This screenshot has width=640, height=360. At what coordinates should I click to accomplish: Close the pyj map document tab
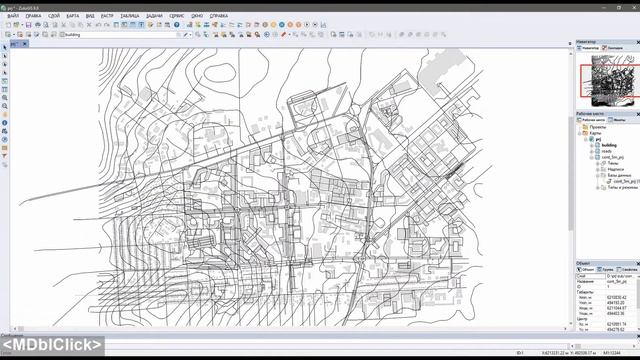24,44
